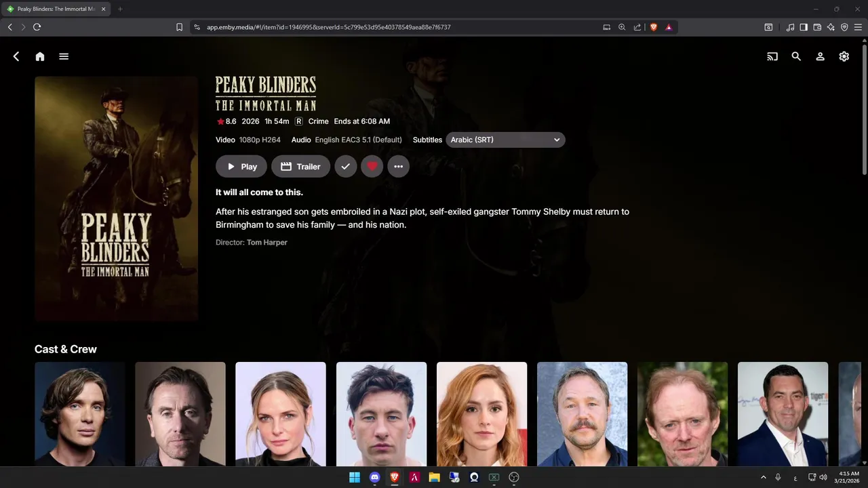Open the volume speaker tray icon
The height and width of the screenshot is (488, 868).
pyautogui.click(x=823, y=477)
